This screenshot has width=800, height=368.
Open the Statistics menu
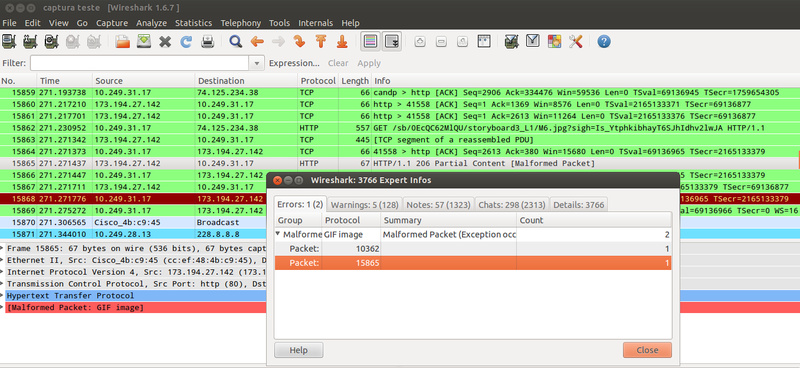click(x=193, y=23)
